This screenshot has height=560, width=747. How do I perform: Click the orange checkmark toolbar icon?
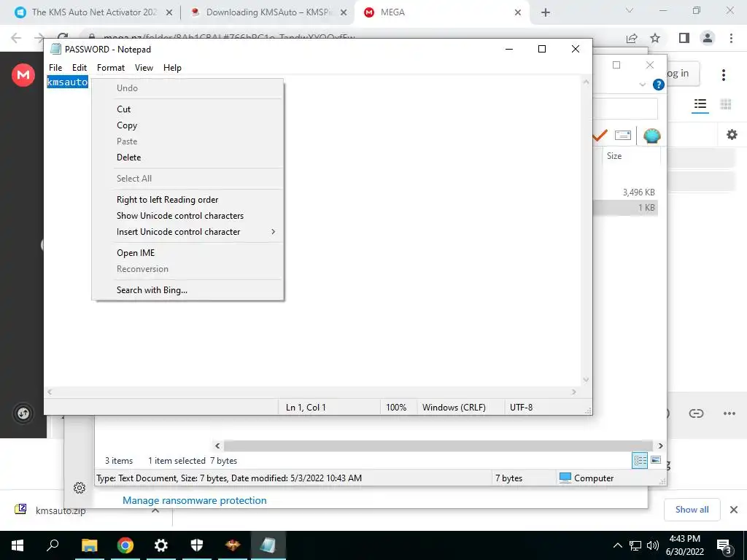point(600,136)
